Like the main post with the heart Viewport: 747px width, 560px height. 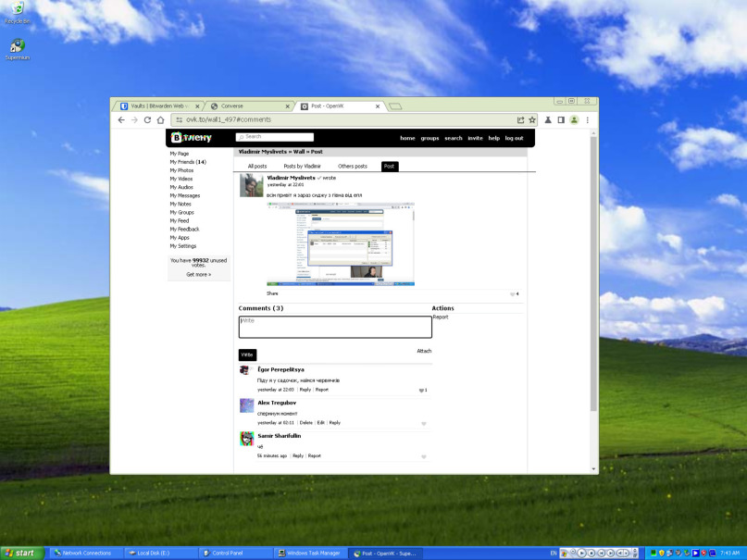tap(512, 293)
